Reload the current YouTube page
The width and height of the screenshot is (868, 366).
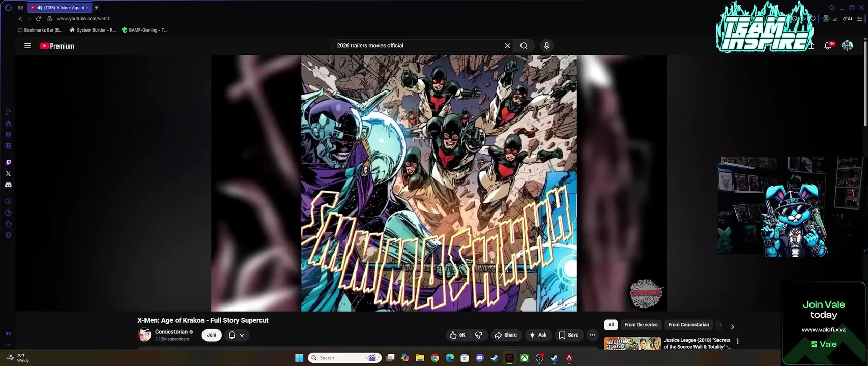(38, 19)
